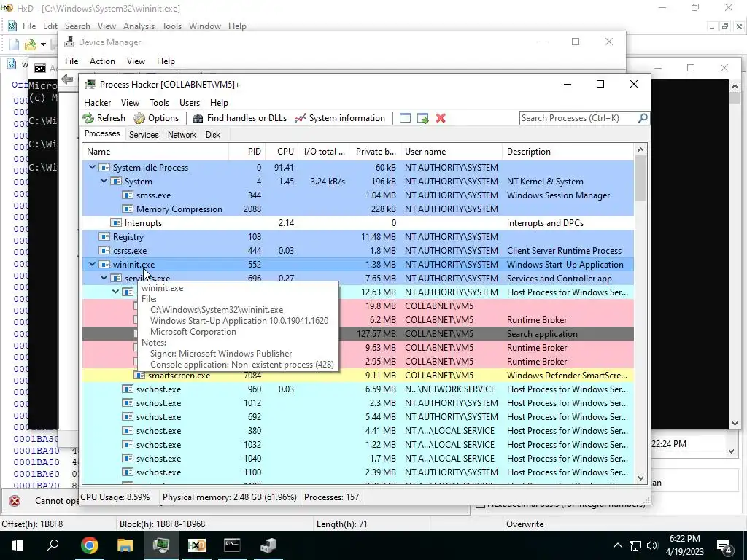Click Physical memory status bar entry
This screenshot has height=560, width=747.
click(x=229, y=497)
